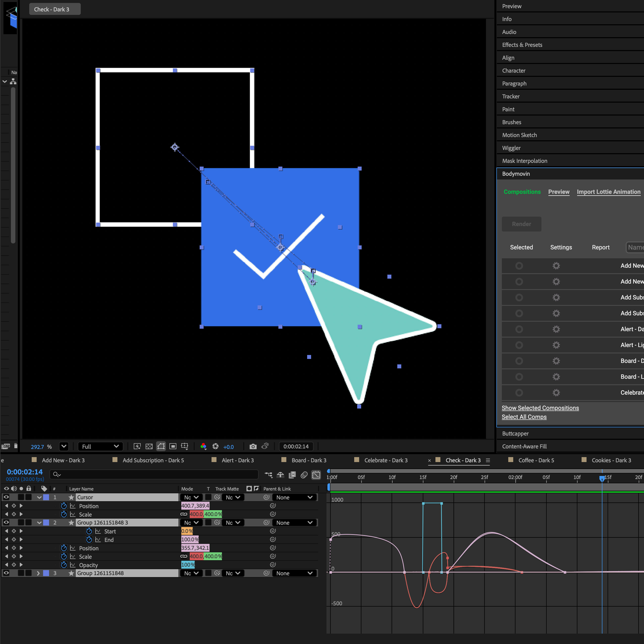Open the Wiggler panel
644x644 pixels.
click(511, 148)
